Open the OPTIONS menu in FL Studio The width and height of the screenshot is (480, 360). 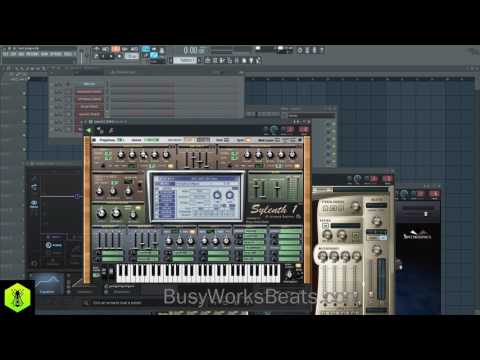click(x=56, y=54)
